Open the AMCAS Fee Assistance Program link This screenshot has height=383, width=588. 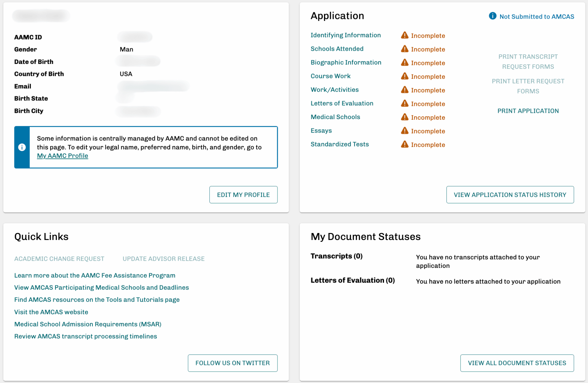(95, 275)
